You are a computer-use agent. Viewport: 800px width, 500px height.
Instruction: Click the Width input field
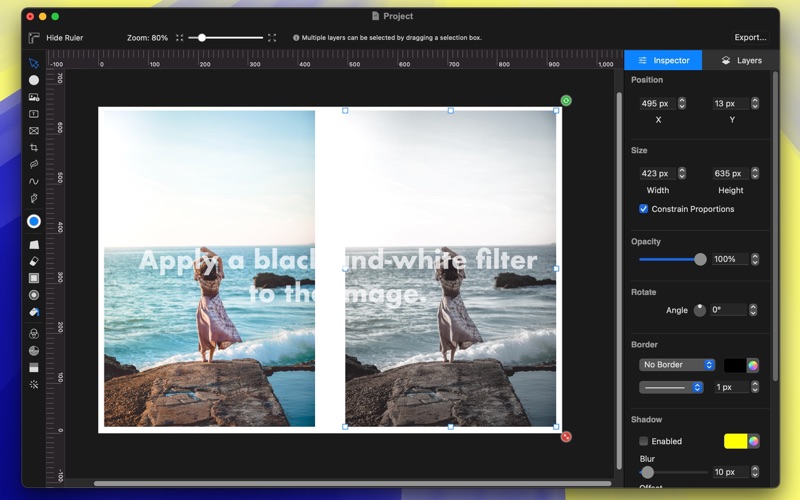tap(657, 173)
